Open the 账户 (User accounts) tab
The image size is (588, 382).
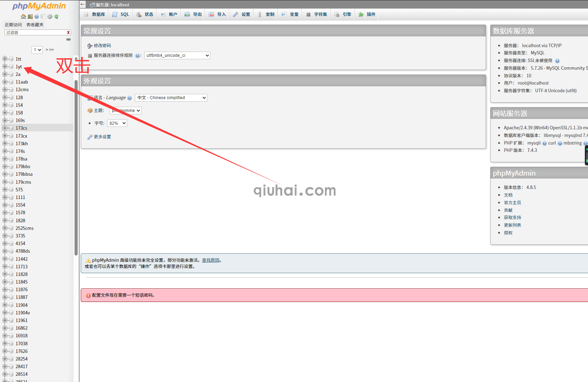click(169, 14)
